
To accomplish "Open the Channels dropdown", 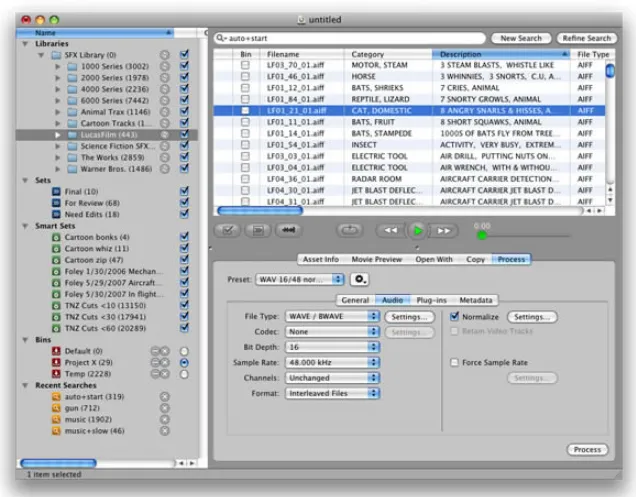I will 332,378.
